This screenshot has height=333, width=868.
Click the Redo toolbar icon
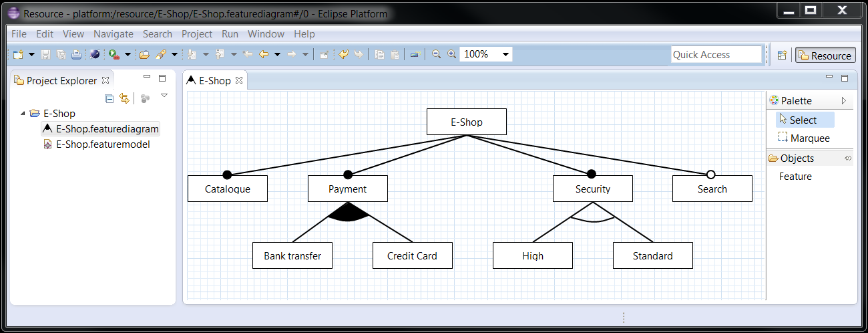click(359, 55)
